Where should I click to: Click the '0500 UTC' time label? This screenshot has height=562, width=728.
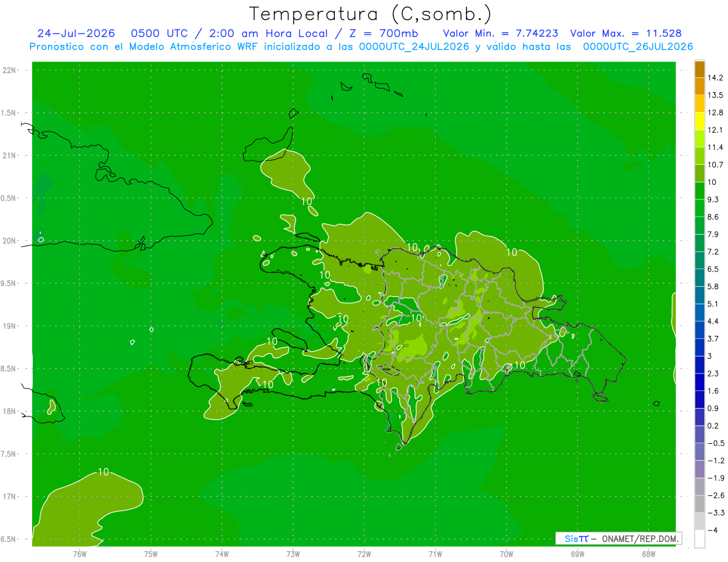coord(159,33)
